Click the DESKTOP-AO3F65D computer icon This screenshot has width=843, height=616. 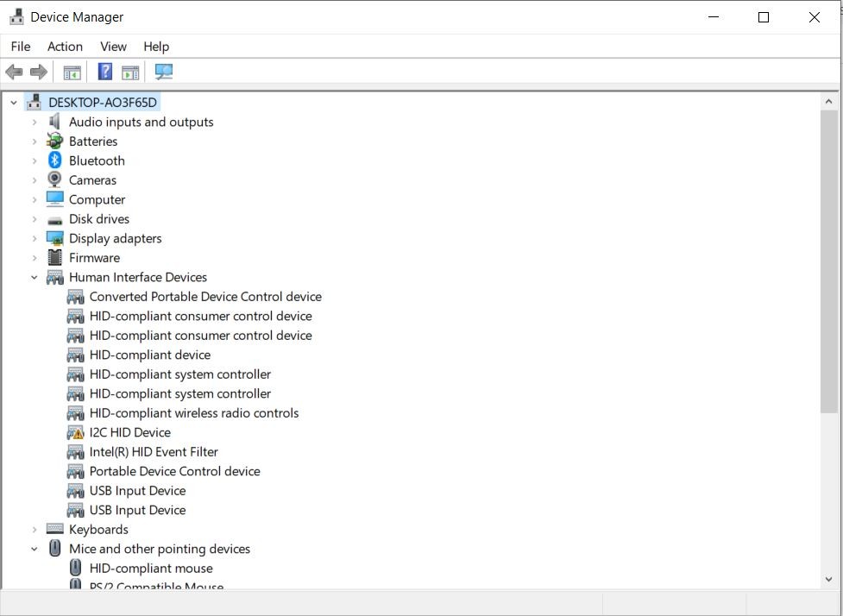click(35, 102)
